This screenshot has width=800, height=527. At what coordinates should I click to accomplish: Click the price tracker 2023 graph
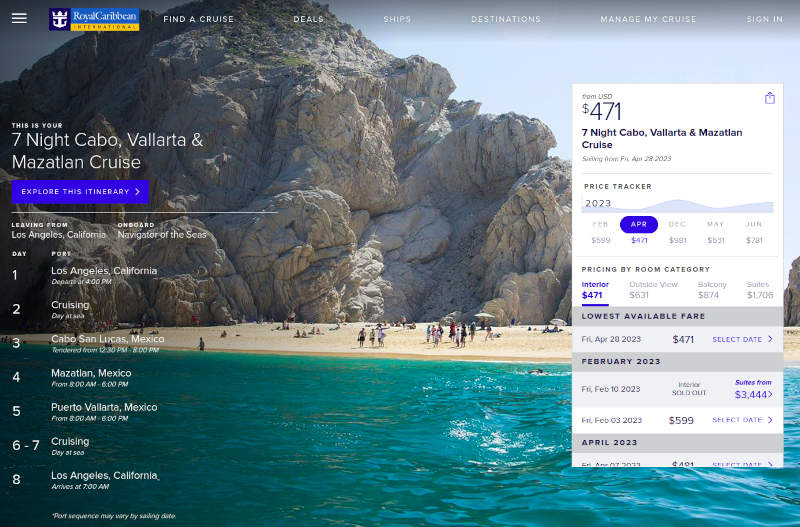(x=678, y=204)
